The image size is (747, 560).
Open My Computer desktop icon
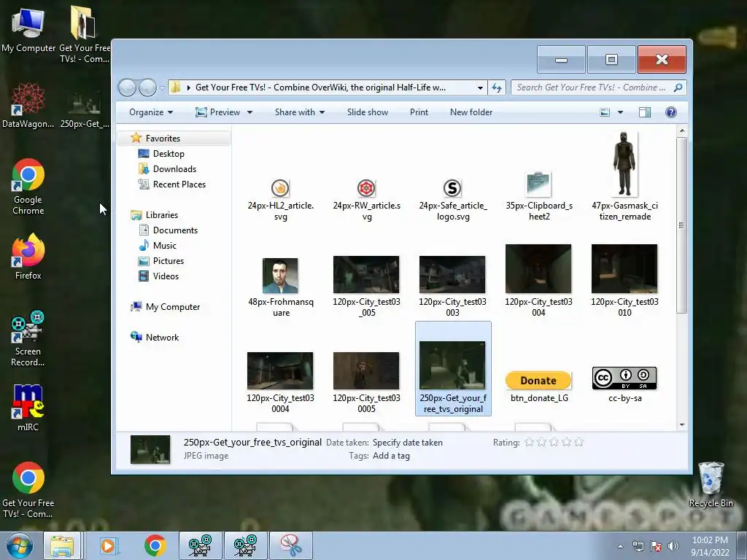(28, 29)
